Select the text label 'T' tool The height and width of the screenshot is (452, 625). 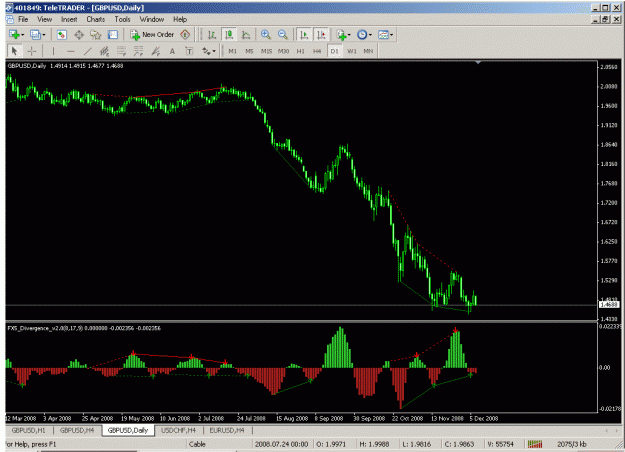(189, 51)
